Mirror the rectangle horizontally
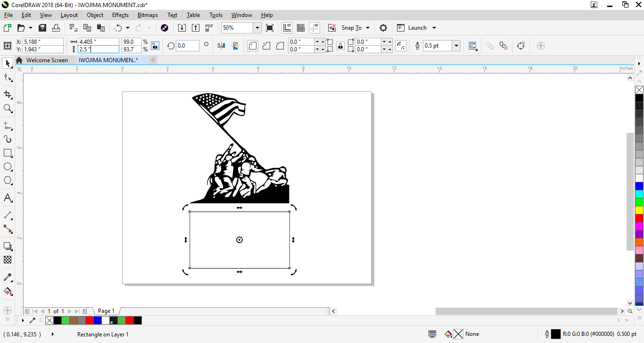 pos(222,46)
